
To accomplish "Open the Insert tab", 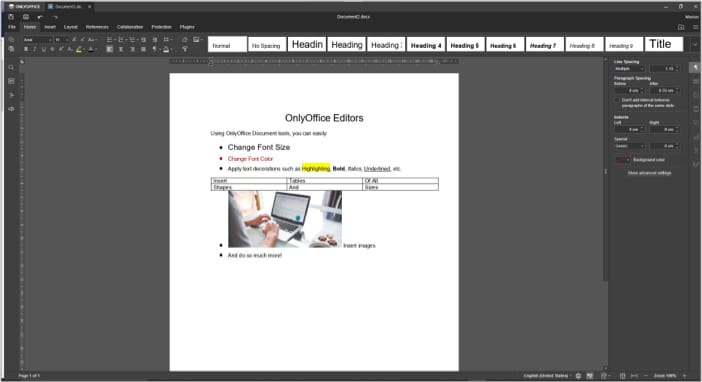I will point(50,27).
